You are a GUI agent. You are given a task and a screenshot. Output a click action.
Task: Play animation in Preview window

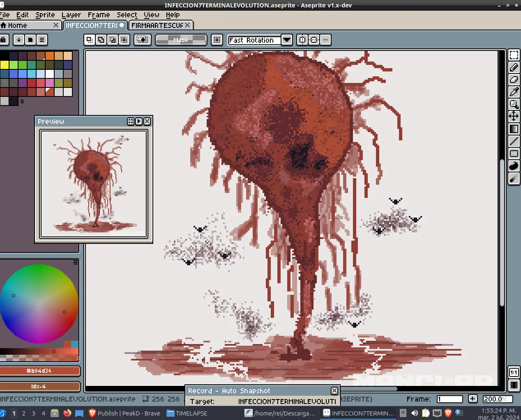(x=139, y=122)
